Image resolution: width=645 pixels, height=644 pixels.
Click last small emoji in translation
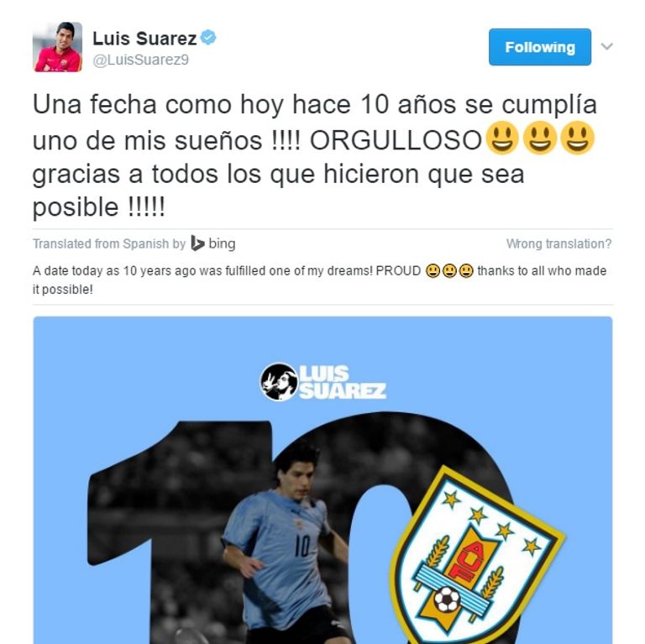point(466,271)
